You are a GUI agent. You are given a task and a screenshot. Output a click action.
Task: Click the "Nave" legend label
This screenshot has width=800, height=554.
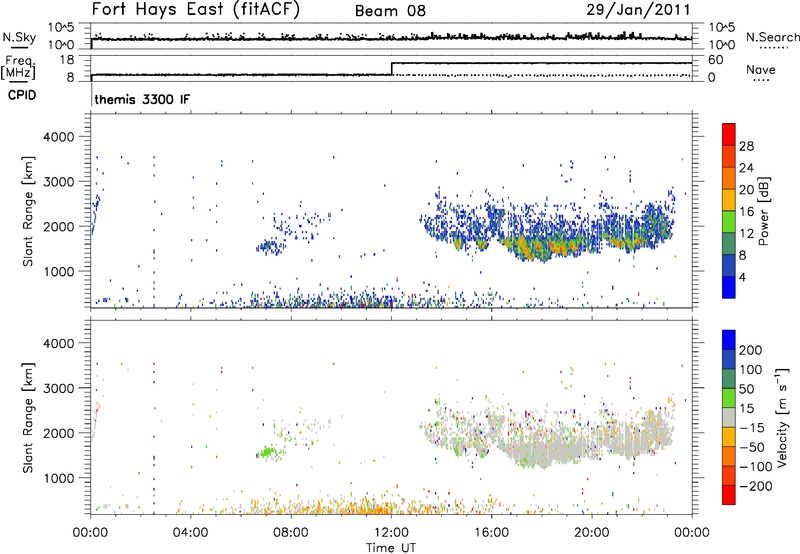click(x=761, y=69)
